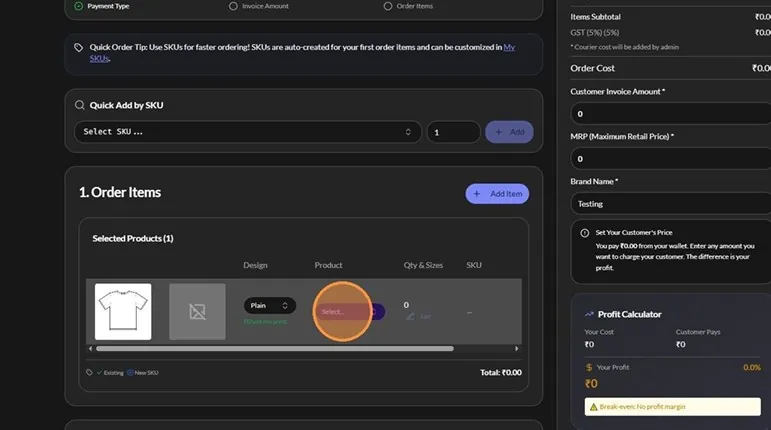Click the horizontal scrollbar under Selected Products
This screenshot has height=430, width=771.
click(x=275, y=348)
